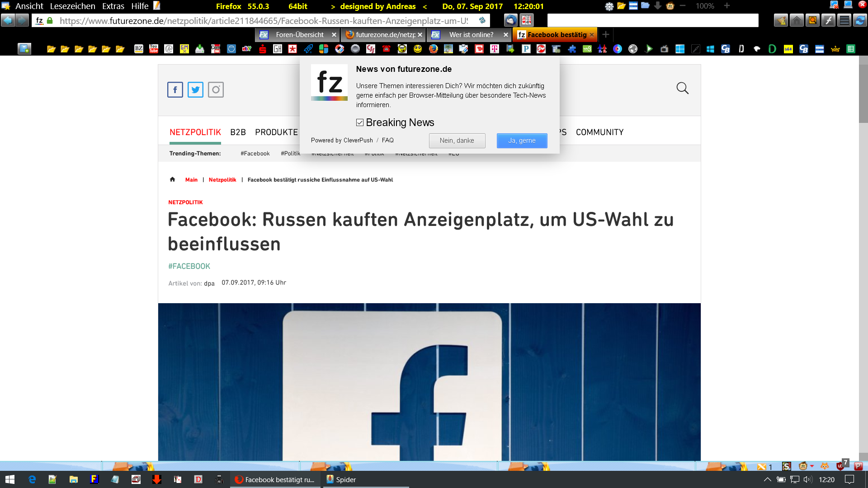Click the page vertical scrollbar thumb

click(x=863, y=93)
